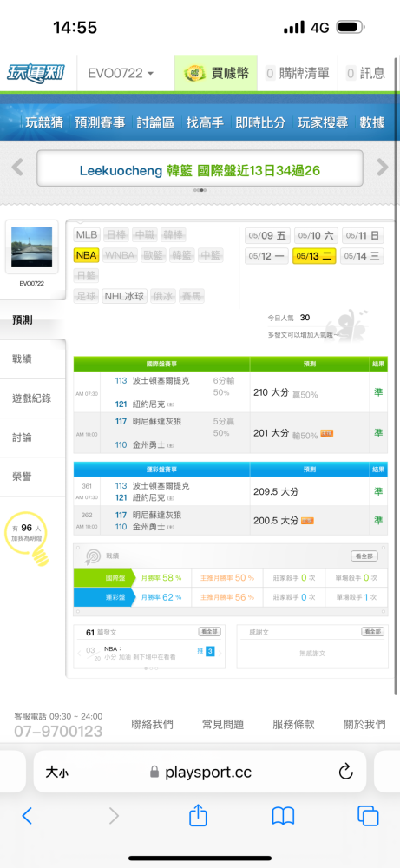Reload page with Safari refresh icon

pos(346,772)
